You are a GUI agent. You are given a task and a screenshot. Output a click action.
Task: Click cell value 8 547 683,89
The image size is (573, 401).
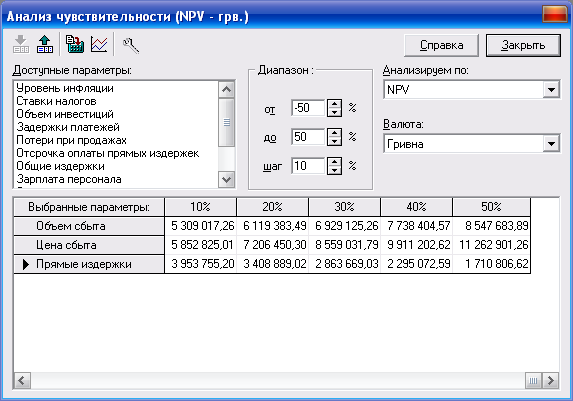pyautogui.click(x=492, y=226)
